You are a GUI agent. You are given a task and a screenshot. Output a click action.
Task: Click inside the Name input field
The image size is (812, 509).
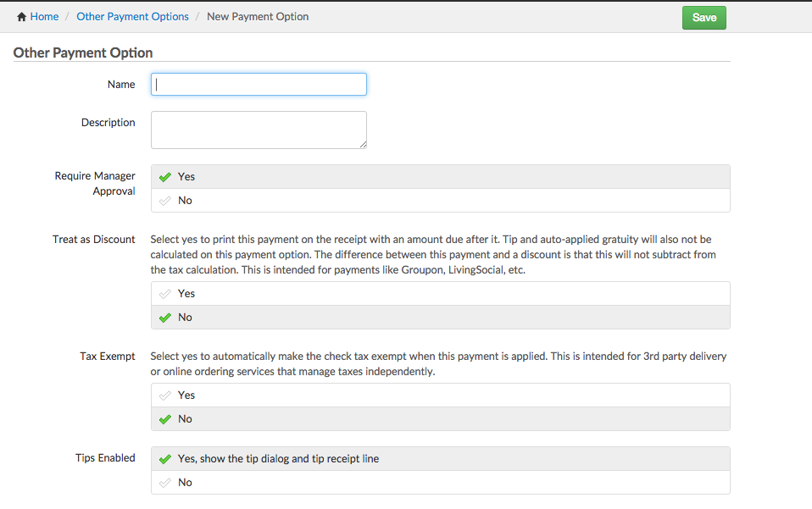[259, 84]
